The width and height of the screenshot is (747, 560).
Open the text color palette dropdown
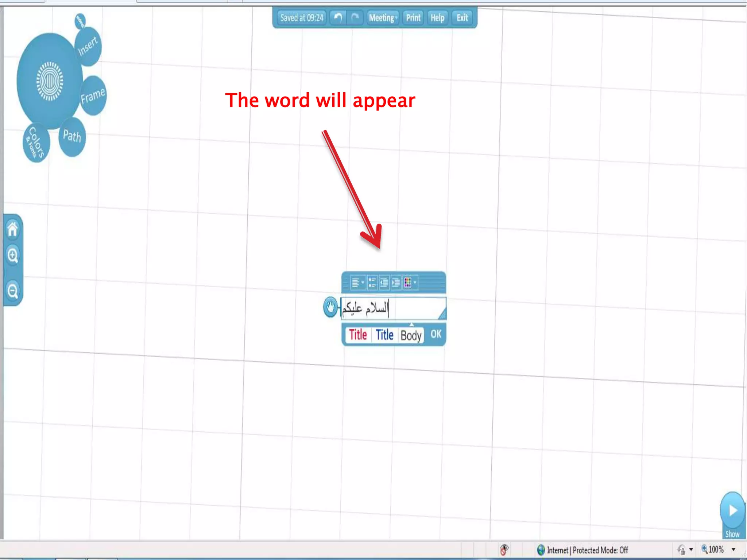[410, 283]
